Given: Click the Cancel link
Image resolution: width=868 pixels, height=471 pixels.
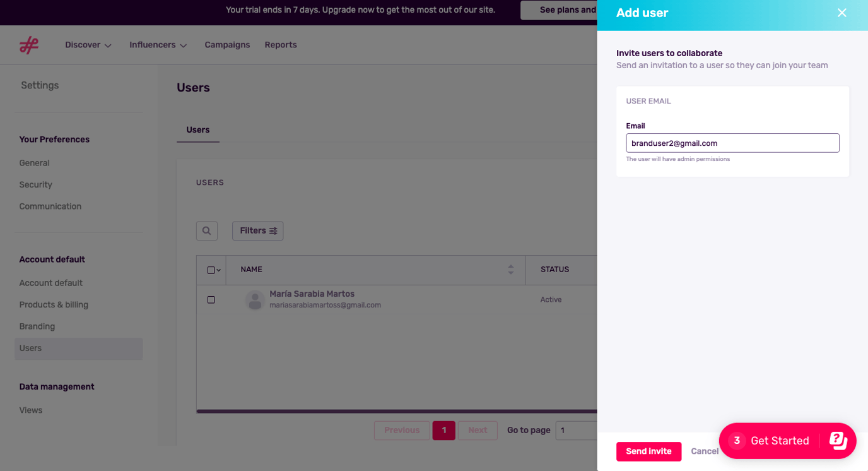Looking at the screenshot, I should 705,451.
